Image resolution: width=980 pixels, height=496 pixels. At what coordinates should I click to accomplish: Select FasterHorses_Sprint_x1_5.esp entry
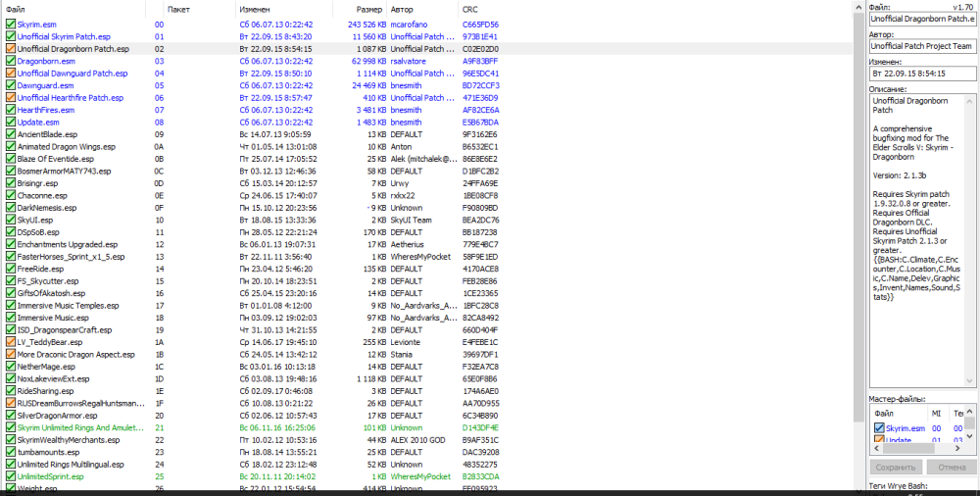[x=72, y=257]
